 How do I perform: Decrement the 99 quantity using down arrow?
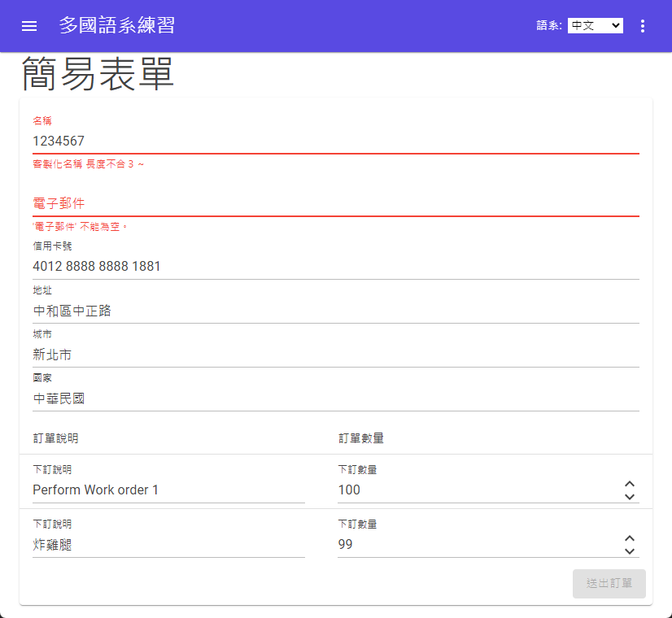coord(629,551)
